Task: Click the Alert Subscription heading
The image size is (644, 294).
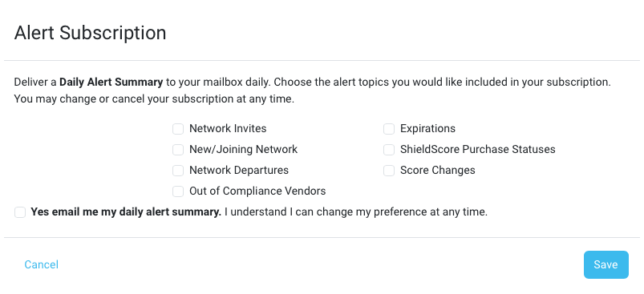Action: click(91, 33)
